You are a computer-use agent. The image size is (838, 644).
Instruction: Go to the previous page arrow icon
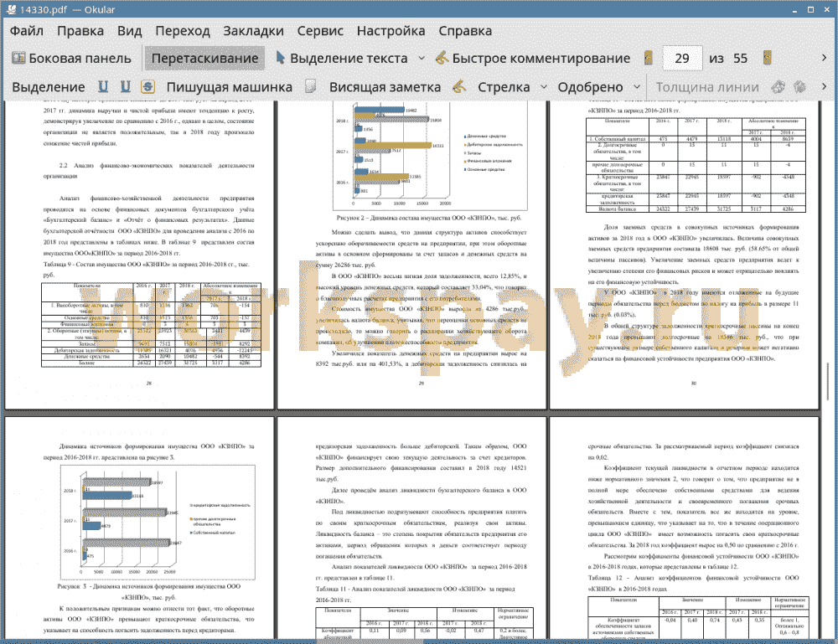coord(649,58)
